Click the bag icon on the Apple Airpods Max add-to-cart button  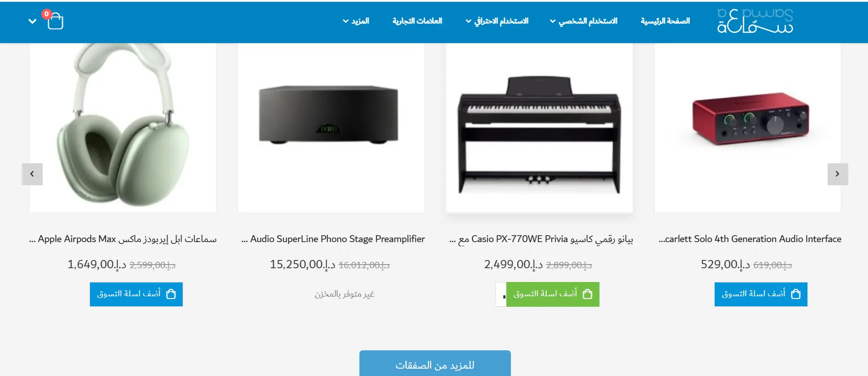(171, 294)
